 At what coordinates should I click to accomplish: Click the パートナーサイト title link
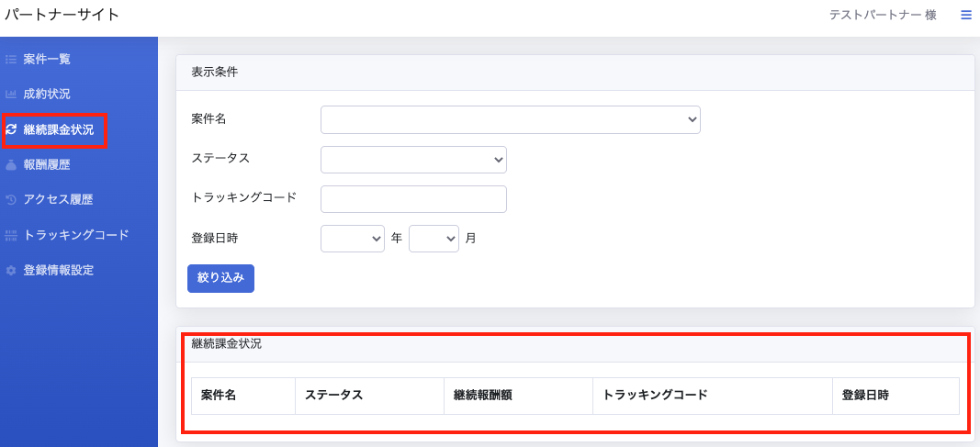[x=62, y=16]
